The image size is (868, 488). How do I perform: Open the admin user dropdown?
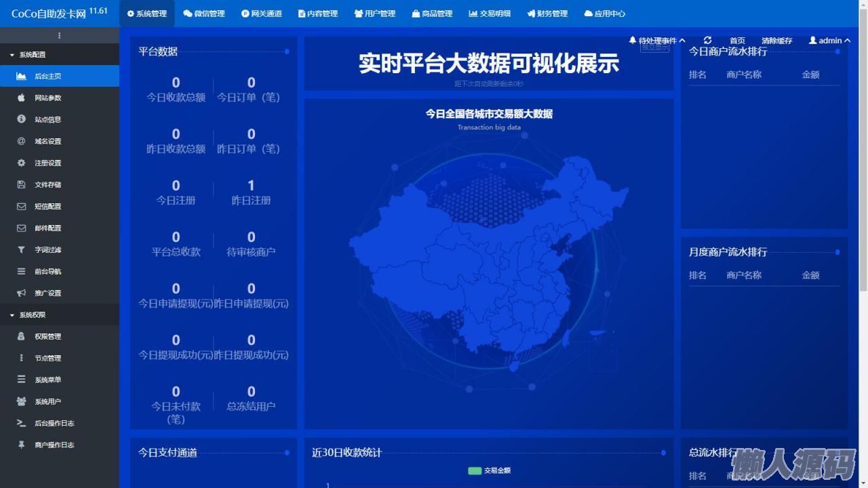click(x=829, y=41)
